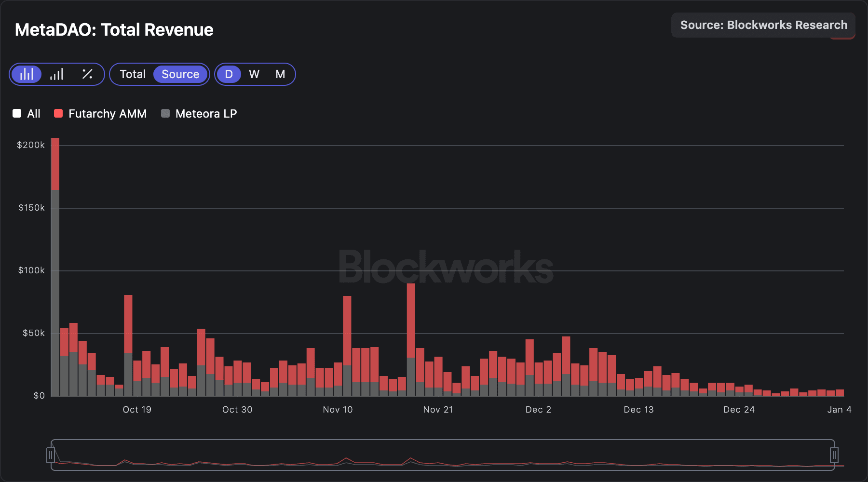Select the stacked bar chart view icon
The image size is (868, 482).
coord(27,74)
